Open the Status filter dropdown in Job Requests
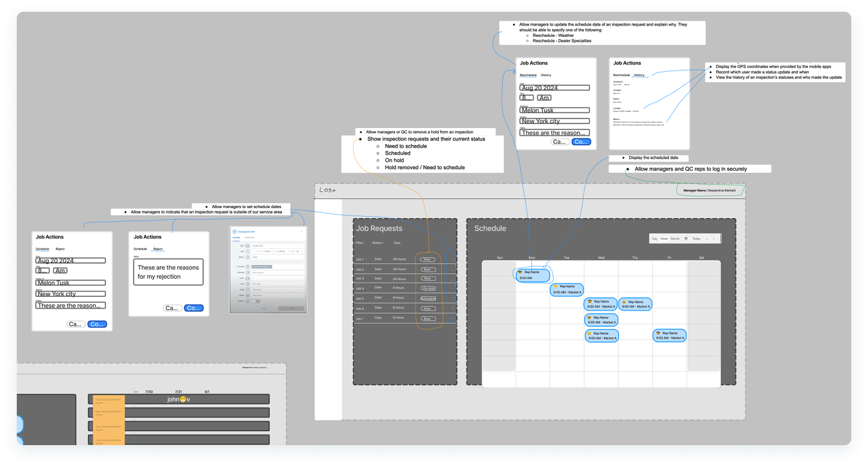 tap(377, 243)
